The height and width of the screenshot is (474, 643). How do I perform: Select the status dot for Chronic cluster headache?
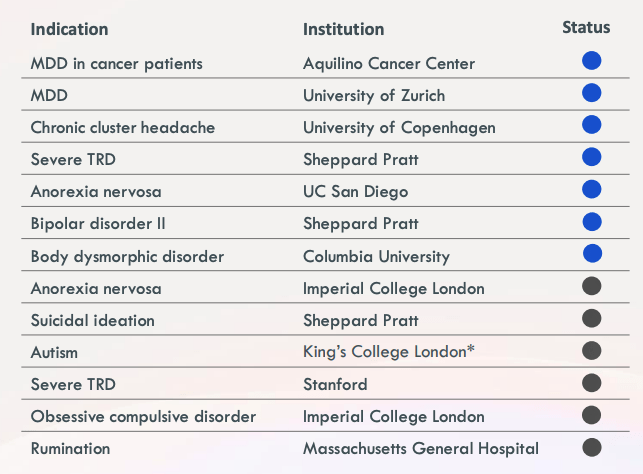click(591, 125)
